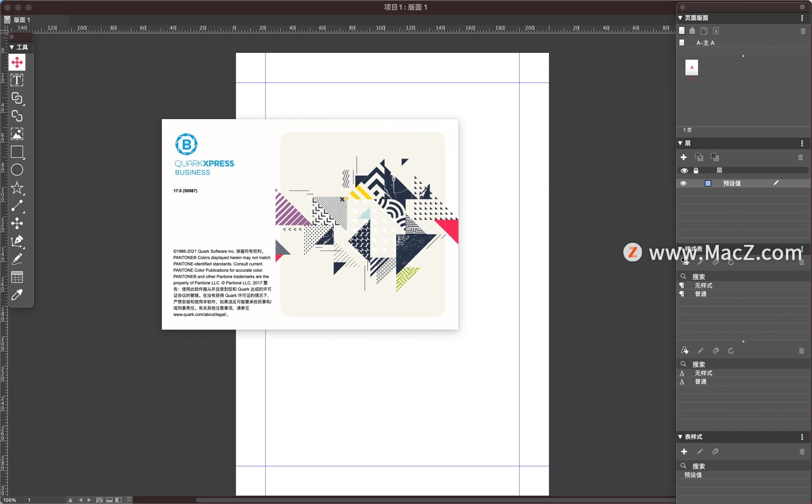
Task: Click the update character style refresh icon
Action: point(731,351)
